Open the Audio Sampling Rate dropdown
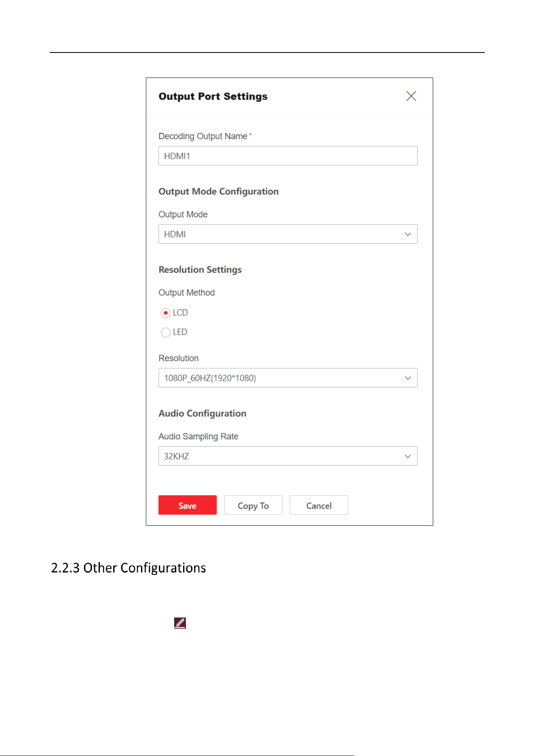 pyautogui.click(x=288, y=456)
